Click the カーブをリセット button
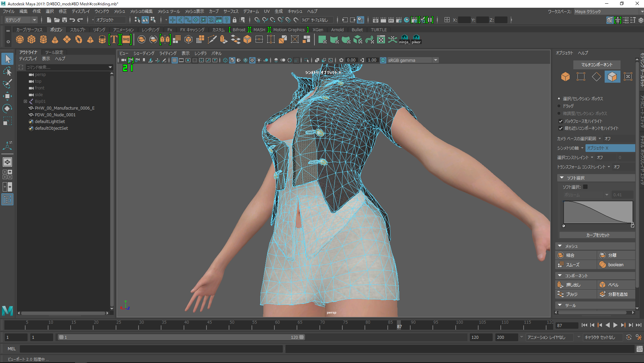 point(597,235)
